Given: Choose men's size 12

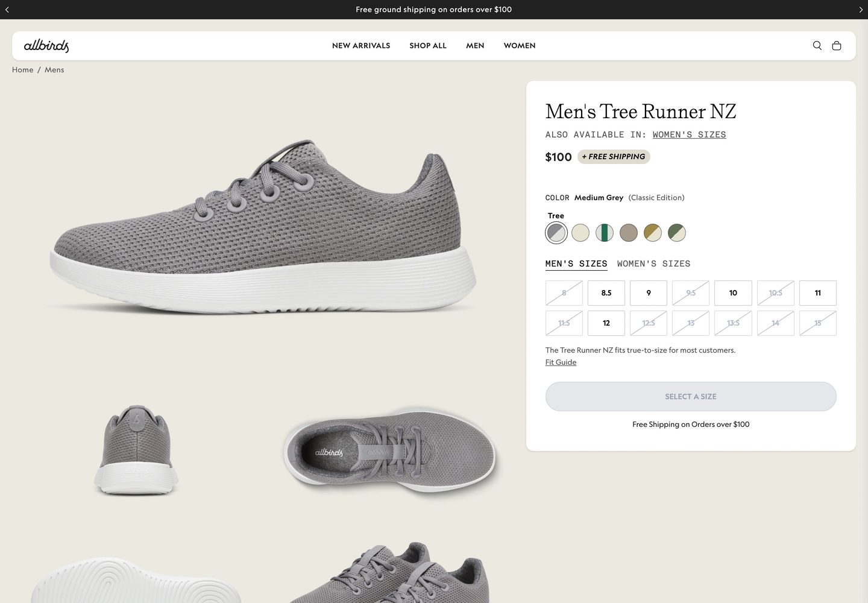Looking at the screenshot, I should click(x=606, y=323).
